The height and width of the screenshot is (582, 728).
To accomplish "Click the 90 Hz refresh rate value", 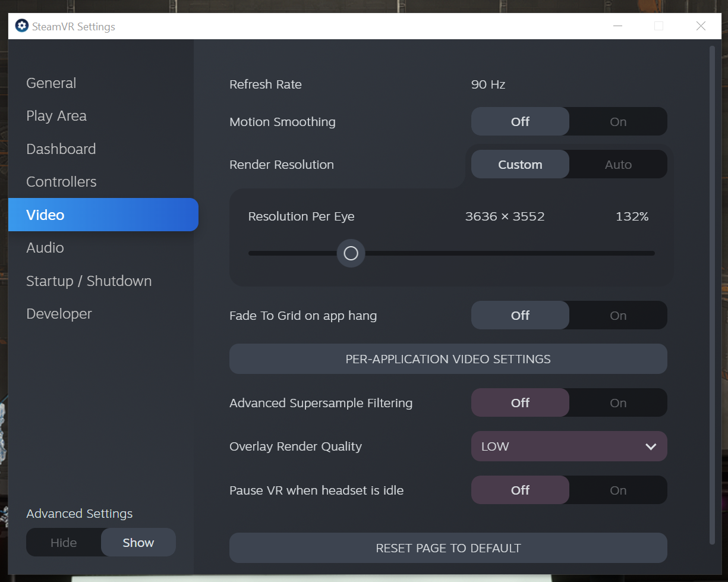I will point(488,84).
